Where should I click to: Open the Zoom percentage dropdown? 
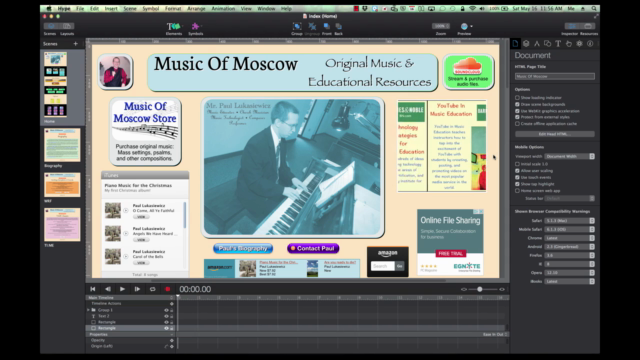coord(441,26)
